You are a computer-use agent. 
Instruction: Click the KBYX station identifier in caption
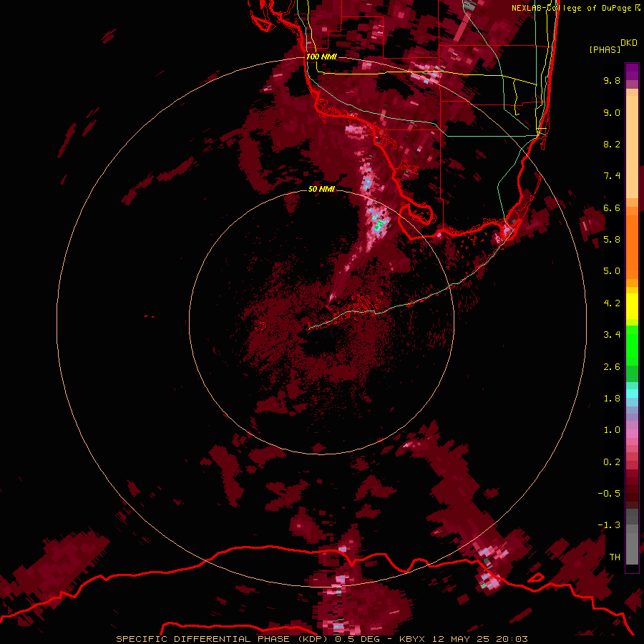pos(414,639)
